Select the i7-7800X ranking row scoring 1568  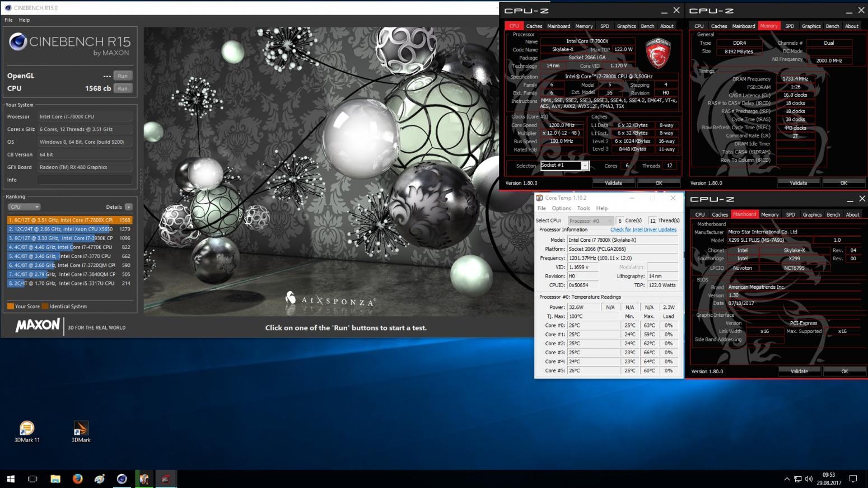coord(69,220)
